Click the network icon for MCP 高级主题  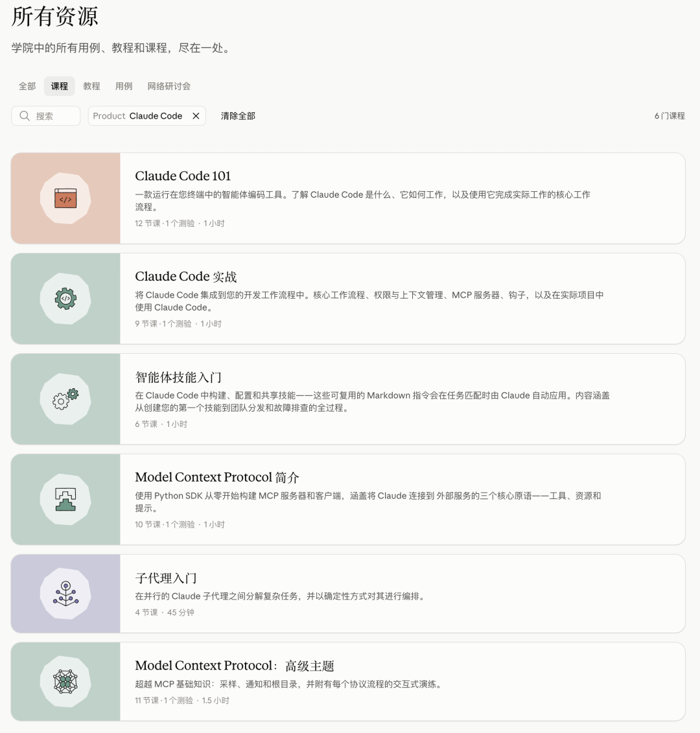65,682
